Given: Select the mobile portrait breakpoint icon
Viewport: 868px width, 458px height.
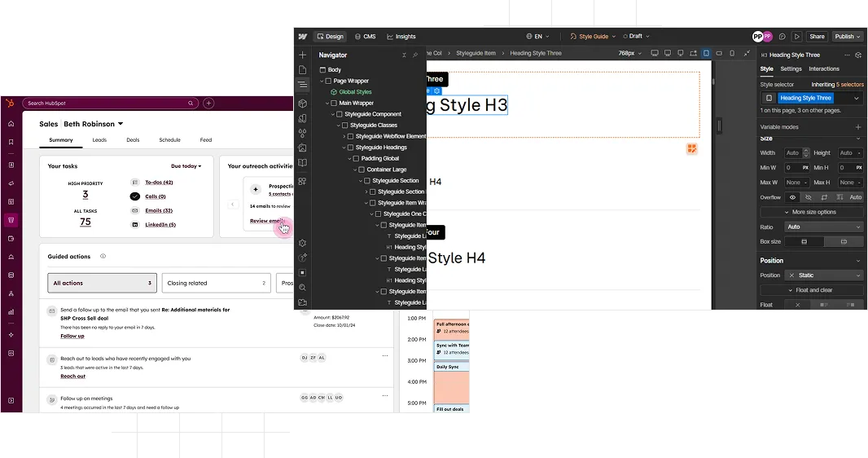Looking at the screenshot, I should (x=732, y=53).
